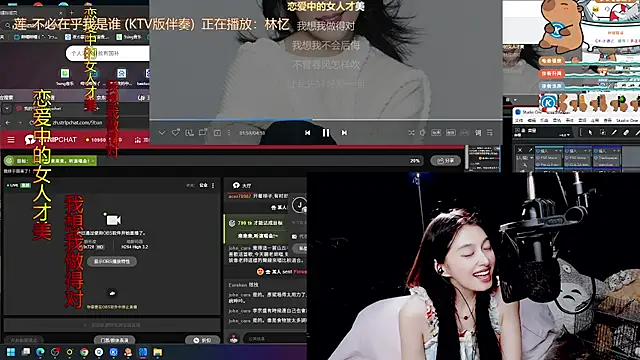The image size is (640, 360).
Task: Expand the first insert slot dropdown arrow
Action: (x=556, y=151)
